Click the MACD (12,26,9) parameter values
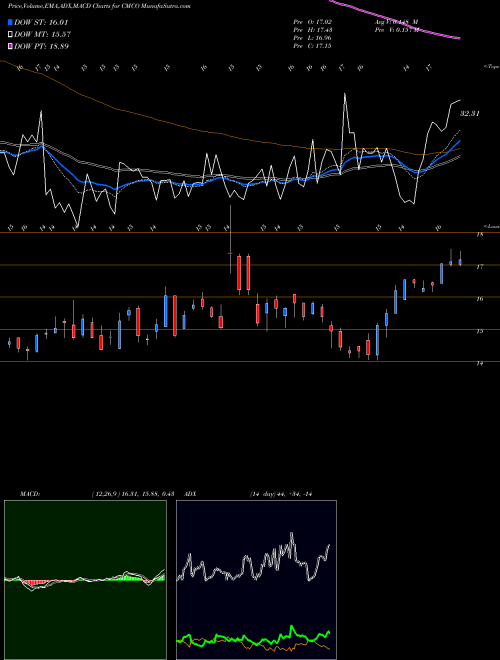This screenshot has width=500, height=660. pyautogui.click(x=133, y=494)
